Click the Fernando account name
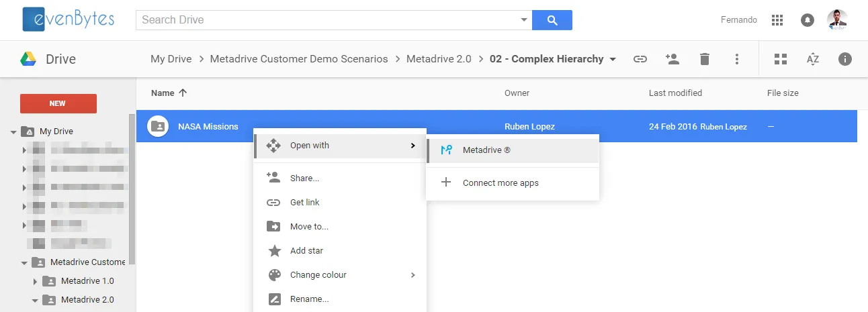The width and height of the screenshot is (868, 312). [739, 20]
